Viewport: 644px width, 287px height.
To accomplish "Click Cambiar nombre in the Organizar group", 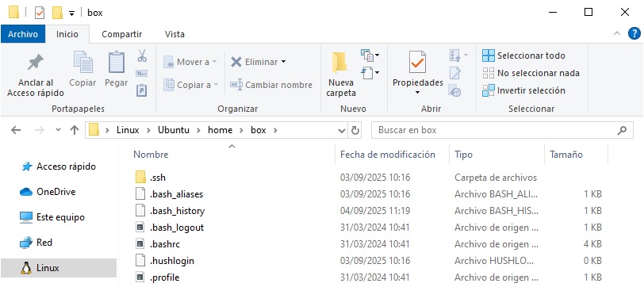I will click(x=271, y=85).
